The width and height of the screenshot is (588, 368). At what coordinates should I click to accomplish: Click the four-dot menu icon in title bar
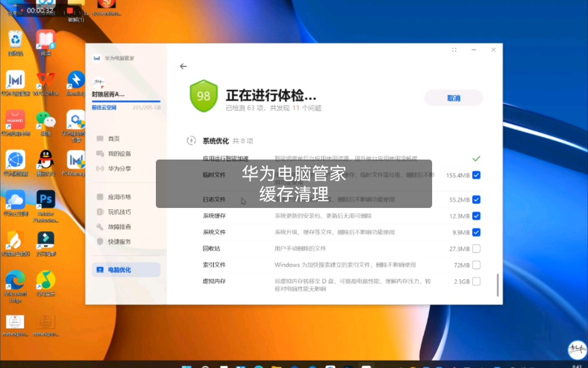[x=454, y=50]
